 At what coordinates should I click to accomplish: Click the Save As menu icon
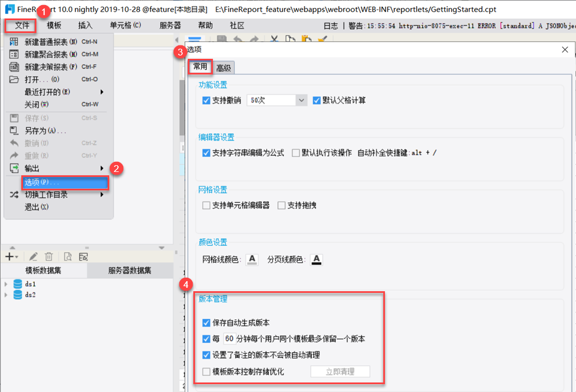click(x=14, y=130)
